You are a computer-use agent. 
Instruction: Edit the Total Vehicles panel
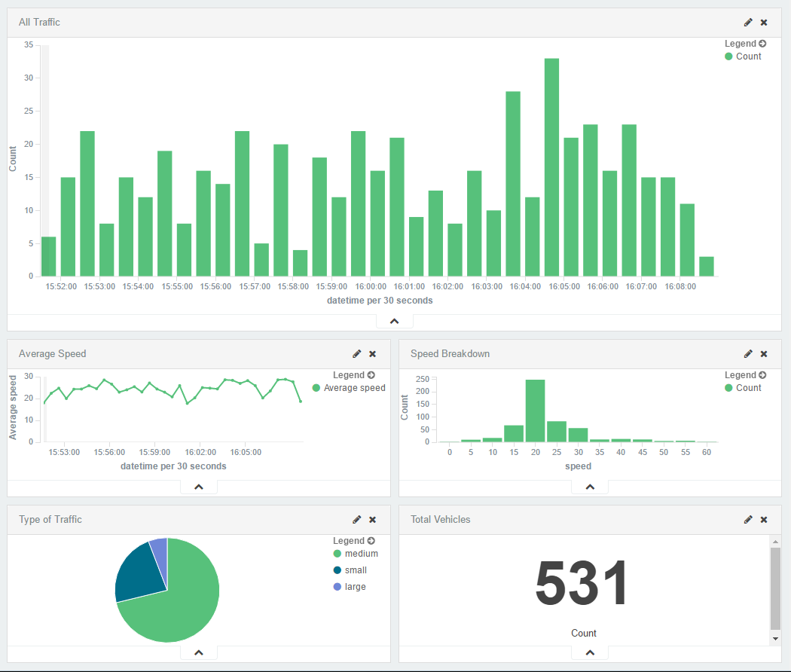point(748,520)
